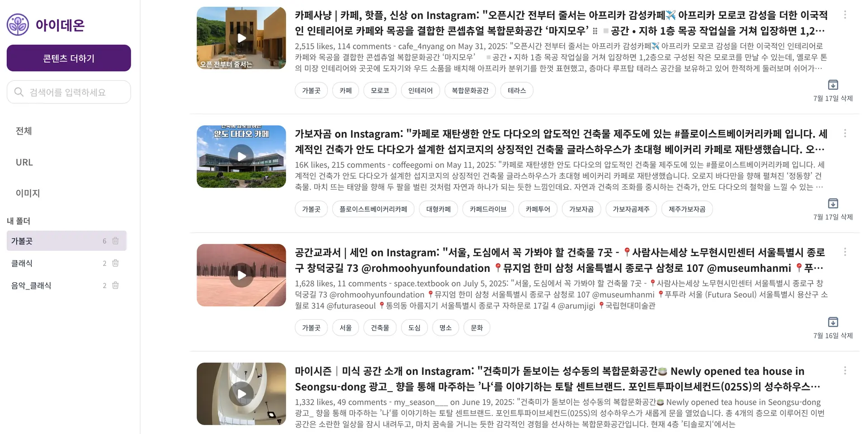Click the 콘텐츠 더하기 button

click(x=69, y=58)
